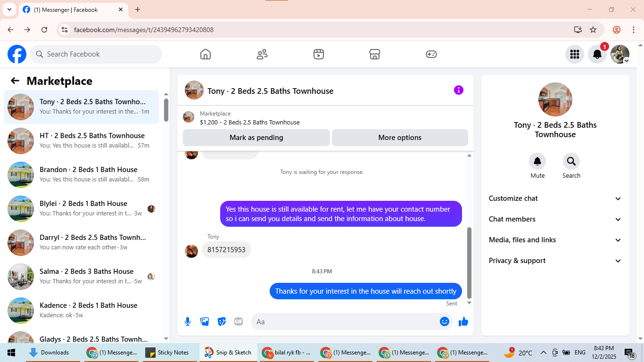Attach a photo file icon
The height and width of the screenshot is (362, 644).
click(205, 321)
